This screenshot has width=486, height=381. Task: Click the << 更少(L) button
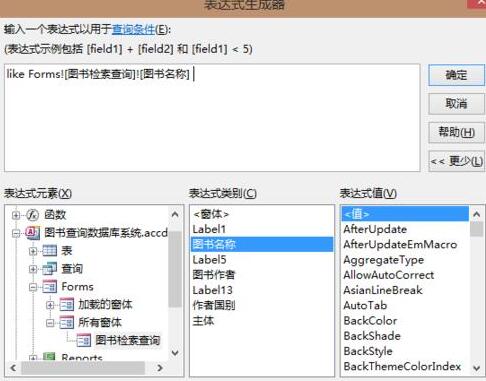click(x=456, y=161)
